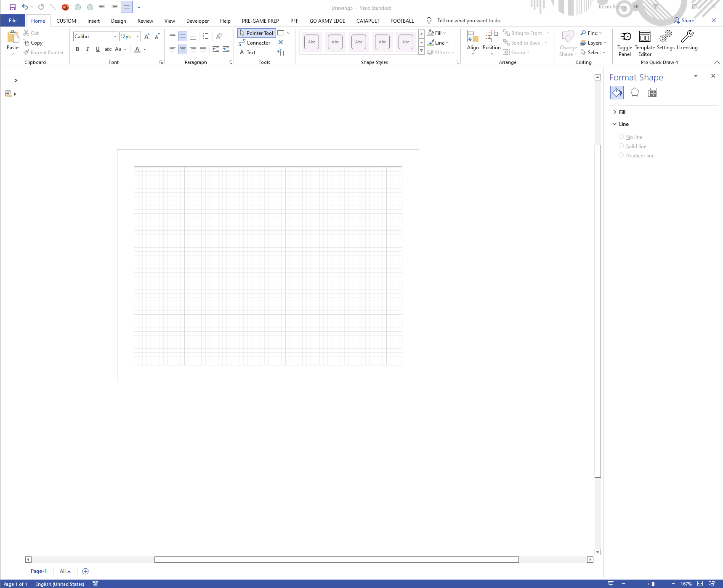Screen dimensions: 723x588
Task: Open the Developer tab
Action: pyautogui.click(x=197, y=21)
